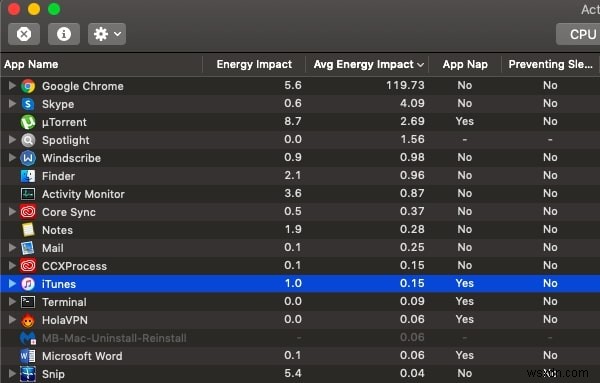Click the Quit Process toolbar button
This screenshot has width=600, height=383.
(24, 34)
